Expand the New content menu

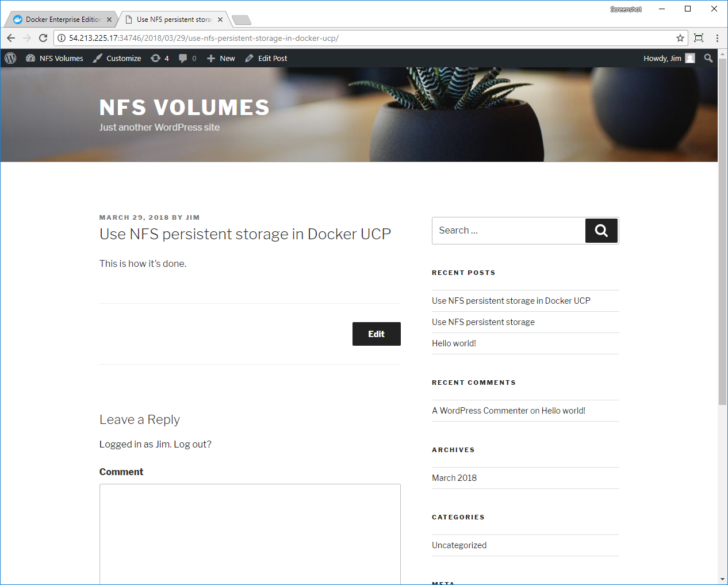point(221,58)
